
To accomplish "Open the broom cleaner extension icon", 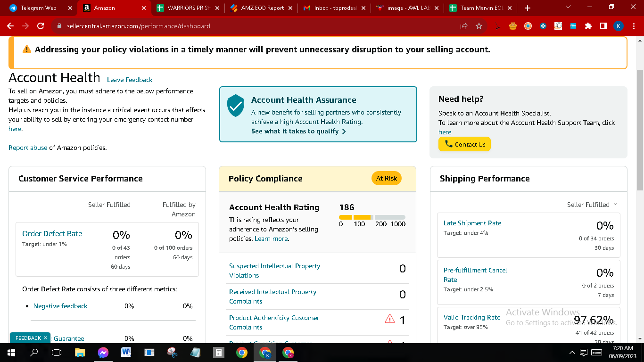I will [x=498, y=26].
